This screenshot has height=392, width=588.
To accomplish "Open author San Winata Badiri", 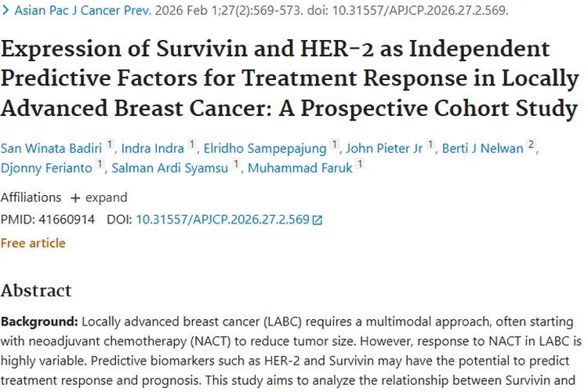I will 52,148.
